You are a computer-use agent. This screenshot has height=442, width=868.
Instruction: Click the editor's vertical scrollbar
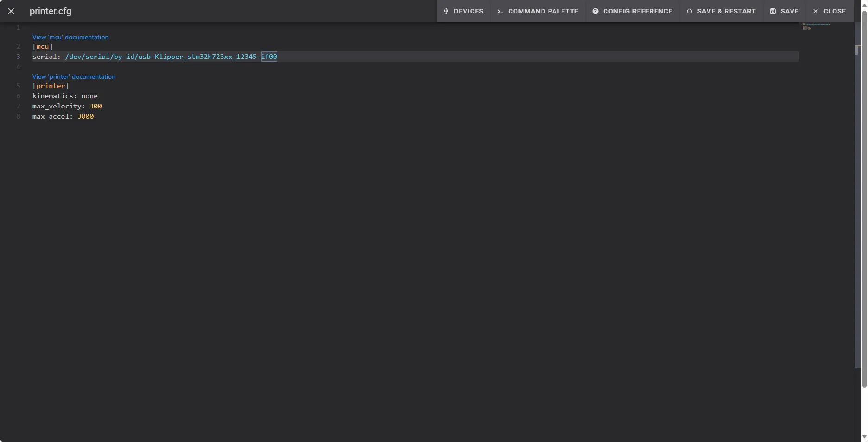click(857, 185)
